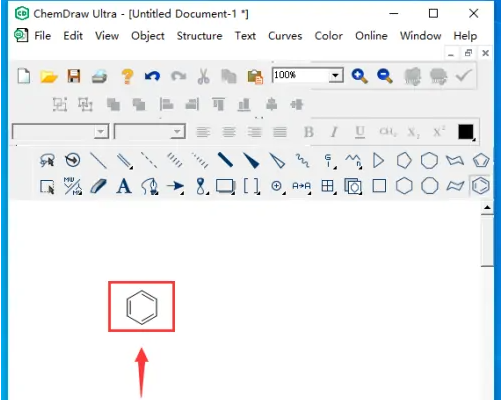
Task: Print the document with the printer icon
Action: coord(99,76)
